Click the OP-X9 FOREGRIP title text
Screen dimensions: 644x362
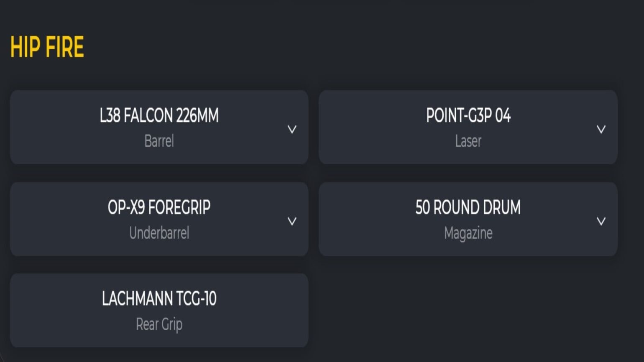(x=159, y=207)
